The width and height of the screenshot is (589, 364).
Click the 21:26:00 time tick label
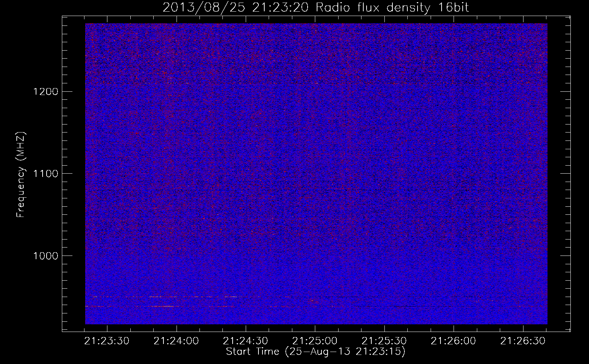click(x=454, y=341)
